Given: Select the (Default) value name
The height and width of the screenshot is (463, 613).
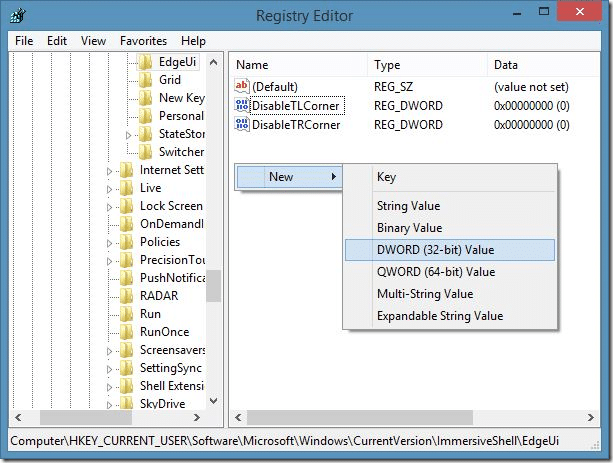Looking at the screenshot, I should pos(275,87).
